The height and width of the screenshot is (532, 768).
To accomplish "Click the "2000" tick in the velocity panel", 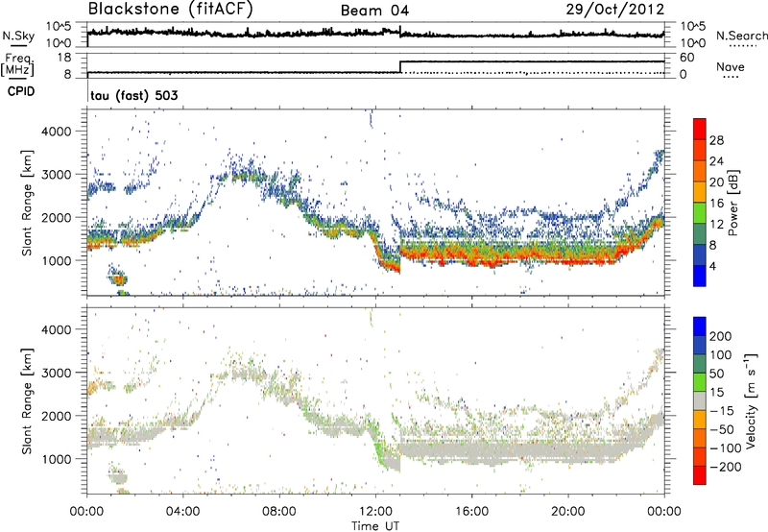I will (56, 416).
